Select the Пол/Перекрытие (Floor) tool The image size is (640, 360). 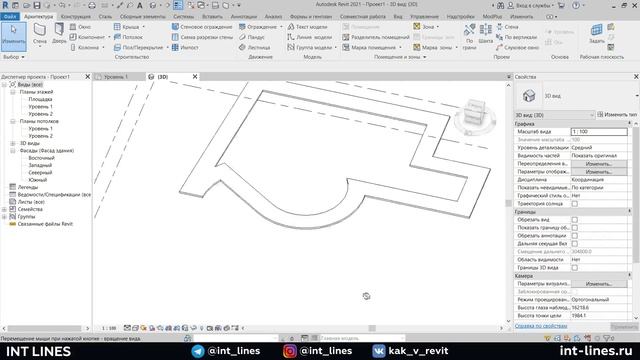(x=140, y=47)
